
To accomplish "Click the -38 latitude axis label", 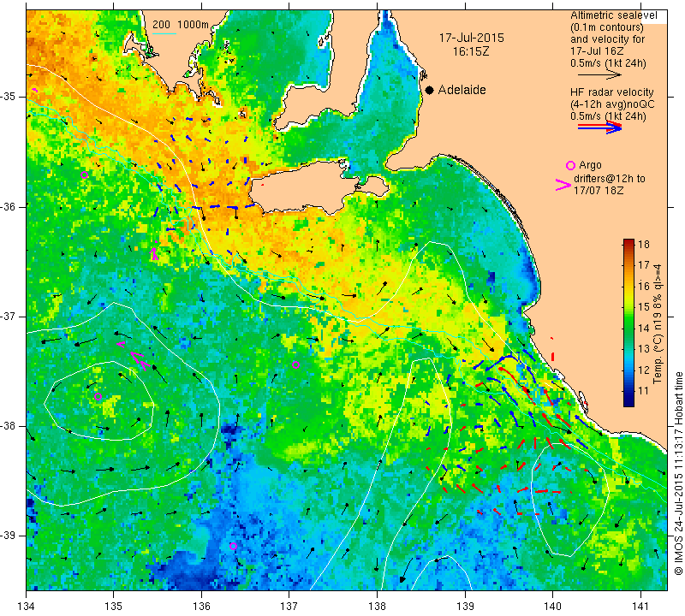I will click(8, 426).
